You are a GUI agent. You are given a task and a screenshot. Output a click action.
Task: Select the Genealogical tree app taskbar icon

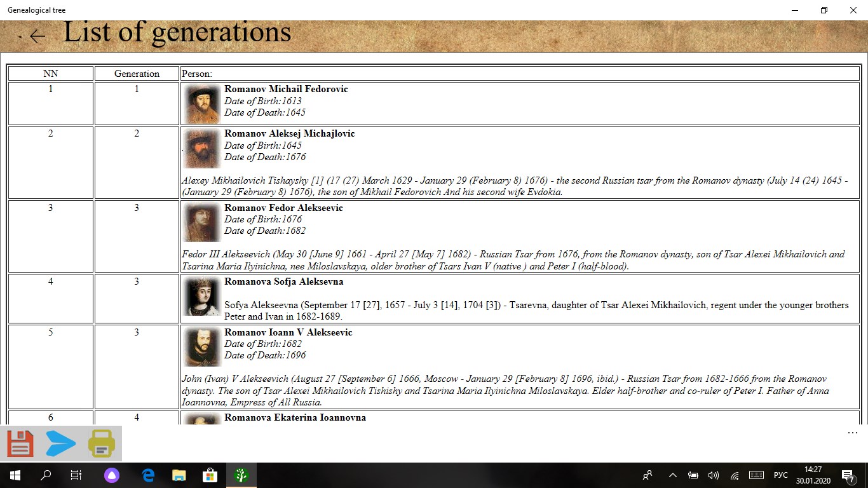tap(241, 475)
